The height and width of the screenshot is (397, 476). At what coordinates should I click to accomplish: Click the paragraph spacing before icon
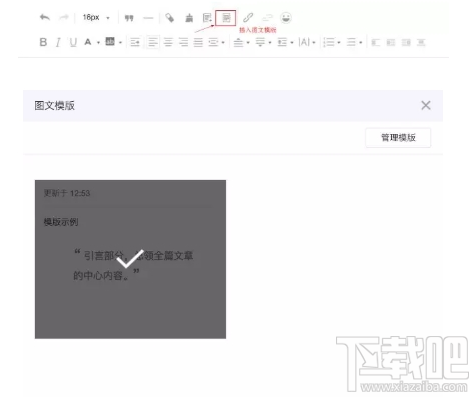pos(238,42)
